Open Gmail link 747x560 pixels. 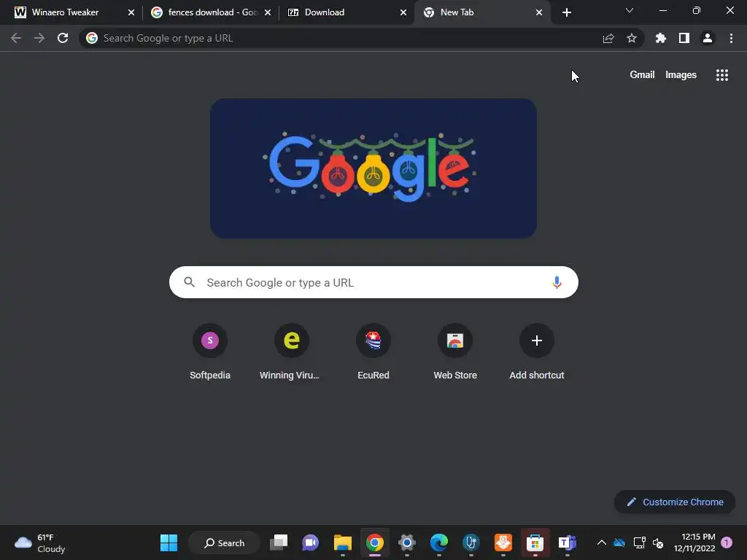point(642,75)
